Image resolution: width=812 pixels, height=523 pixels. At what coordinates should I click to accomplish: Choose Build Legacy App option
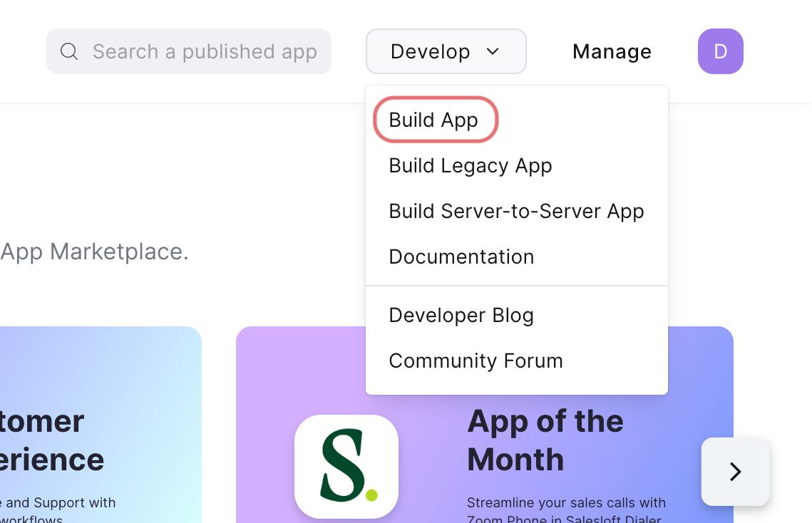click(470, 165)
